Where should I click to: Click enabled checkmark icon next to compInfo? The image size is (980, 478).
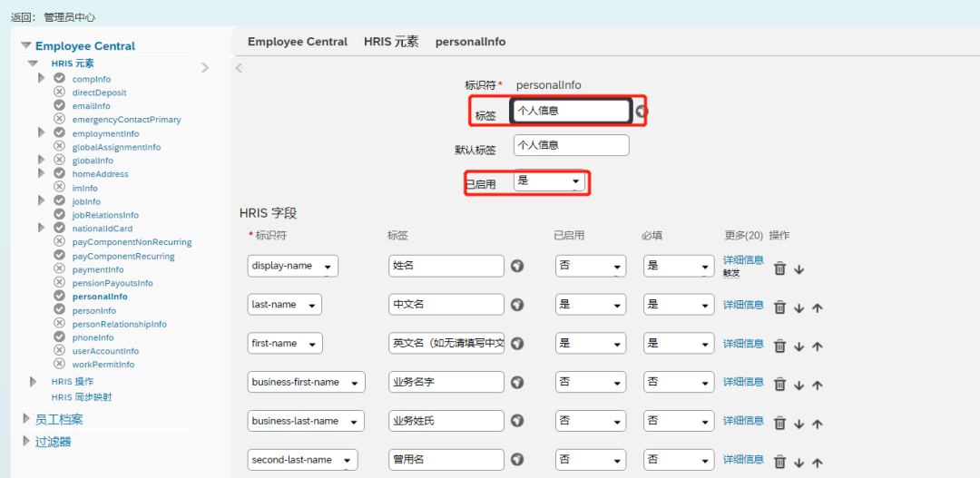click(x=59, y=78)
